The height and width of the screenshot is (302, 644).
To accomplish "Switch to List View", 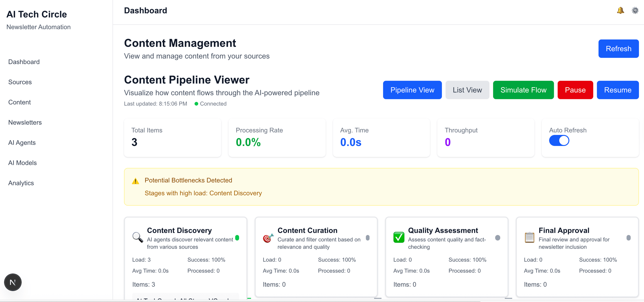I will pos(467,90).
